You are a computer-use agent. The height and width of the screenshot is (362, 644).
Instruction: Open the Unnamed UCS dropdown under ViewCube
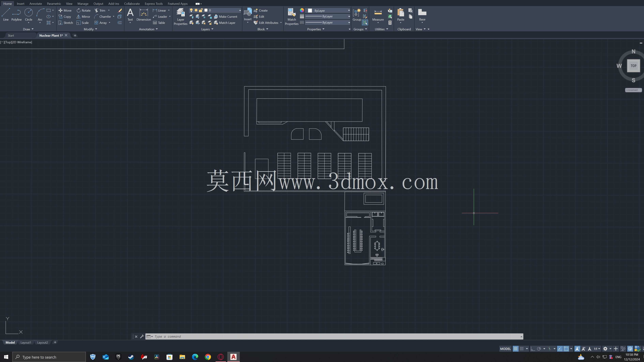pyautogui.click(x=633, y=90)
